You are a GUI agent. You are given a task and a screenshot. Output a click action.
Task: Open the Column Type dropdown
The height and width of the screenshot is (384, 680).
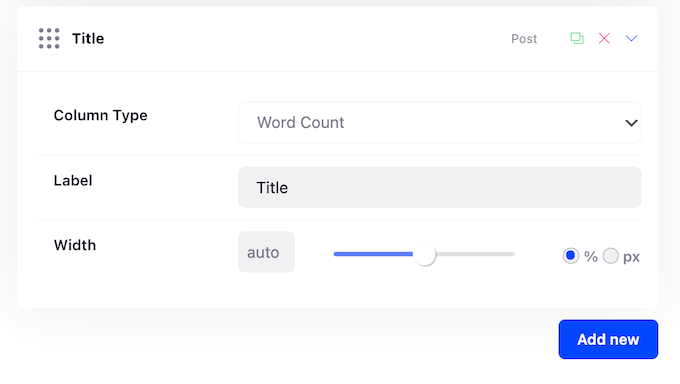click(x=439, y=122)
